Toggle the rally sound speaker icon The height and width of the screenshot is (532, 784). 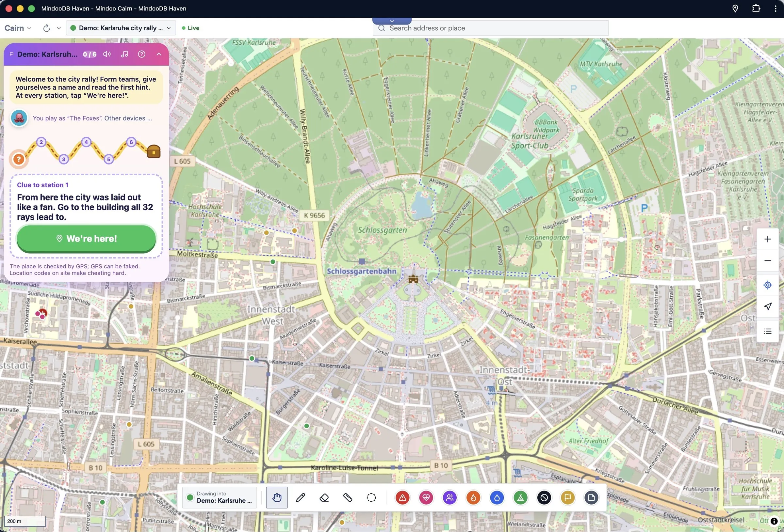pos(107,54)
